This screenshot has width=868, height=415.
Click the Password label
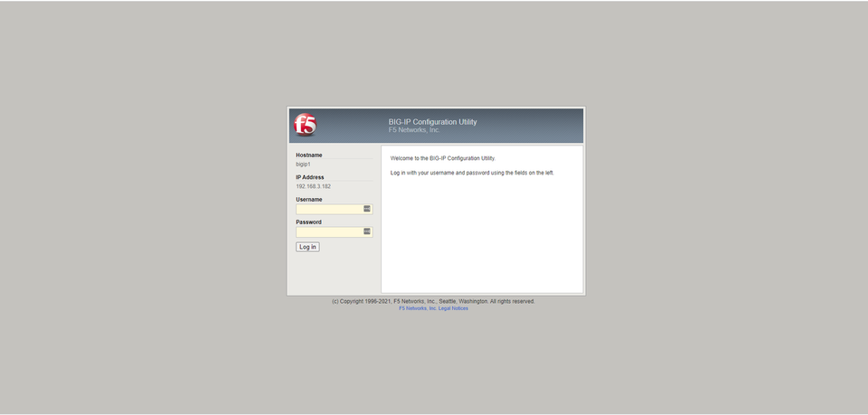(x=308, y=222)
